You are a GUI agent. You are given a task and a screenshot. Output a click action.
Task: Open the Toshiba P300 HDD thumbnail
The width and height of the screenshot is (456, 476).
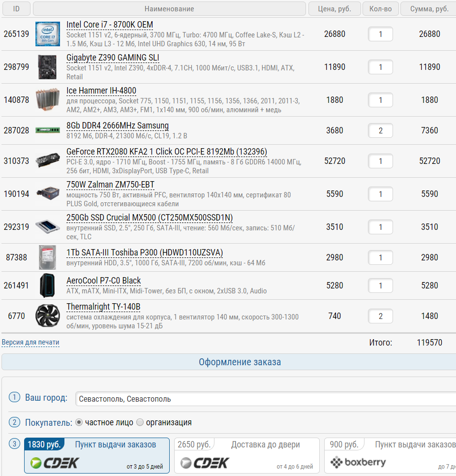48,257
